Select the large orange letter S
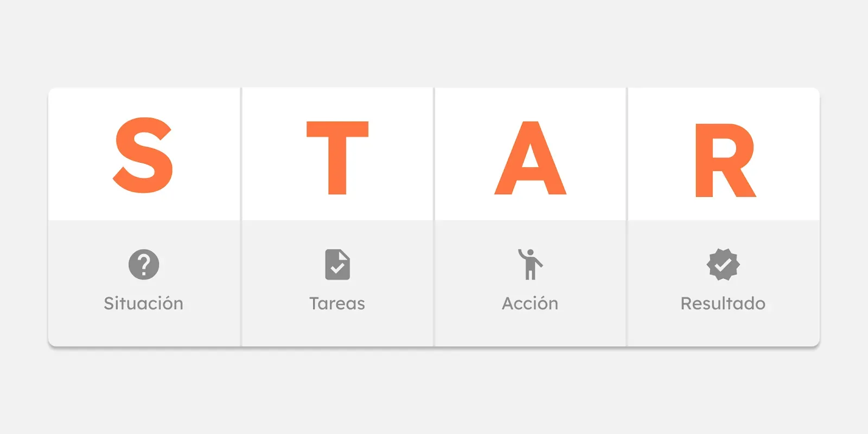The width and height of the screenshot is (868, 434). pyautogui.click(x=143, y=155)
